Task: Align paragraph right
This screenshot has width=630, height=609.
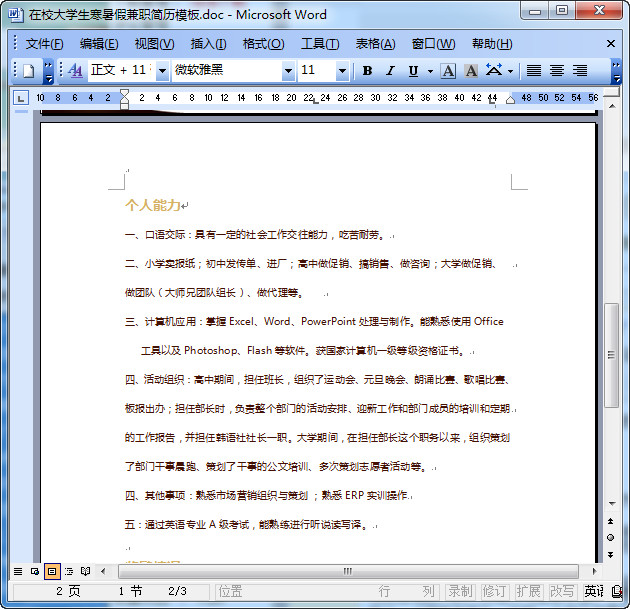Action: [x=580, y=71]
